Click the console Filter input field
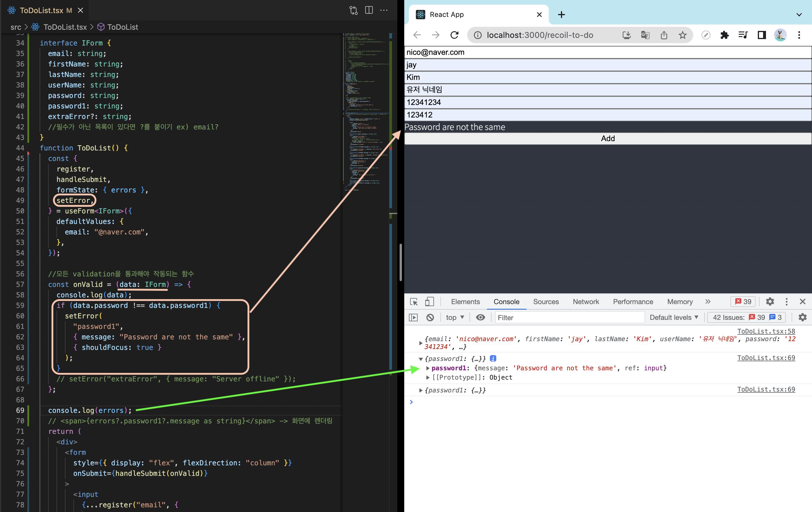Screen dimensions: 812x512 point(569,317)
